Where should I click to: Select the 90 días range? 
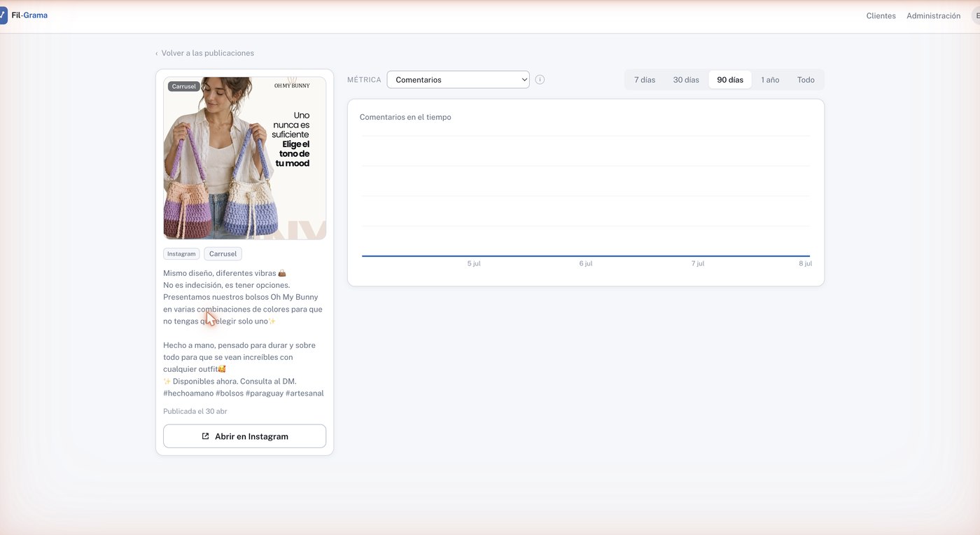730,80
